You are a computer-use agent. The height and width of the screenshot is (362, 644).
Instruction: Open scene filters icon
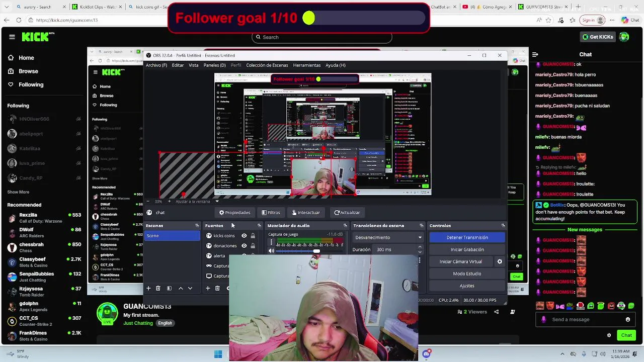[x=169, y=289]
